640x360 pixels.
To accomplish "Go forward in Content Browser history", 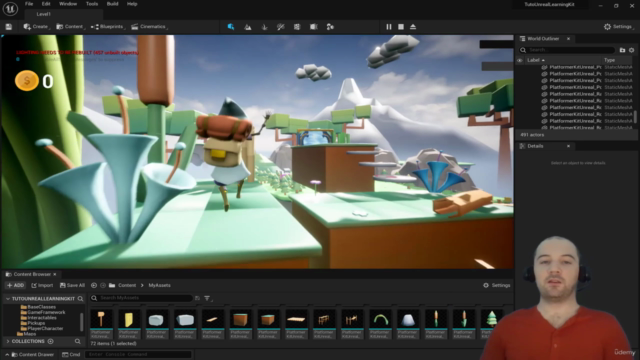I will [103, 285].
